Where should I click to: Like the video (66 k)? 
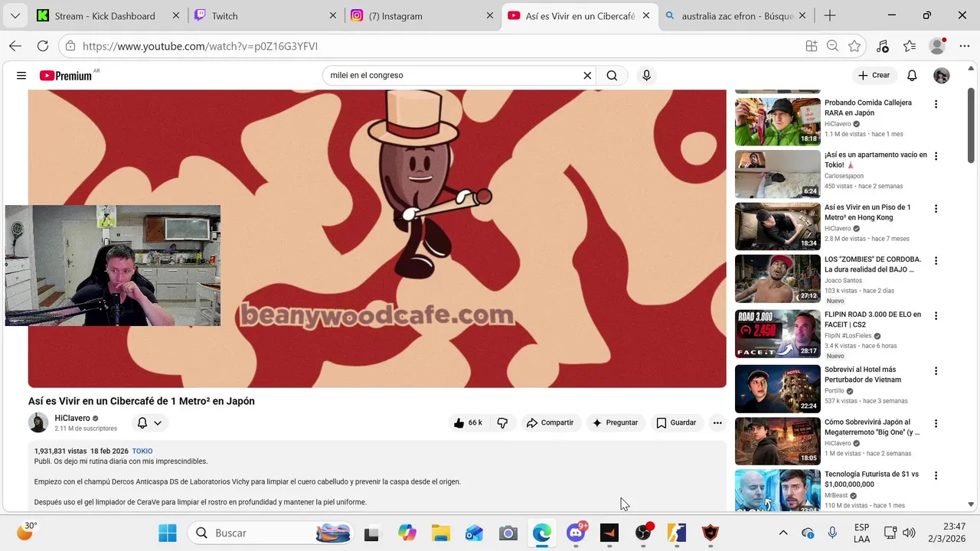pos(468,422)
